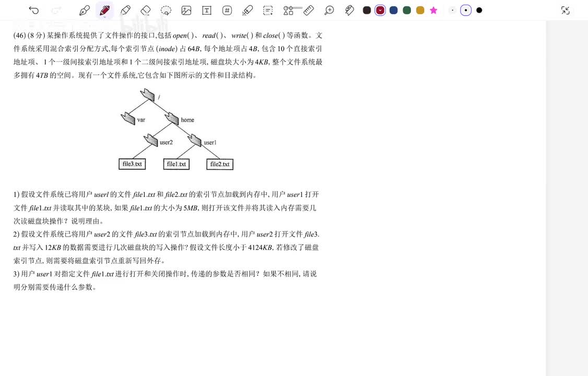Open the pink star favorites
This screenshot has width=588, height=376.
(433, 10)
